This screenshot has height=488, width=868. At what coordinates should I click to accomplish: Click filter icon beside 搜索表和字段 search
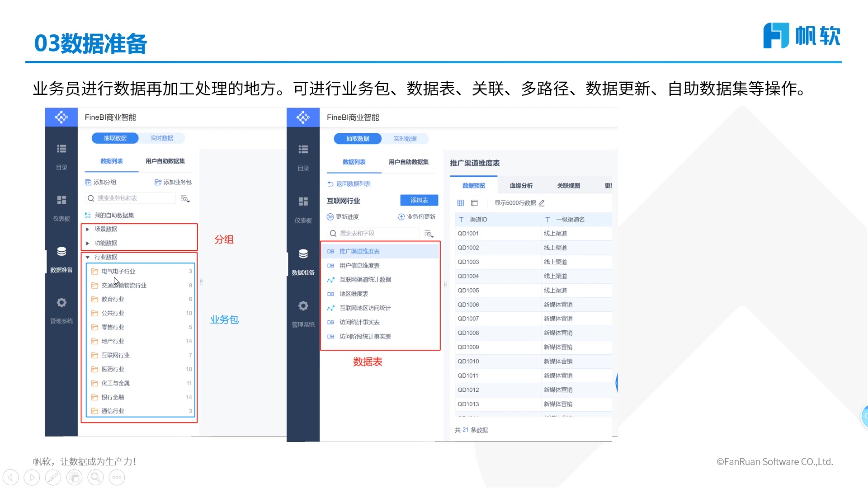(429, 234)
